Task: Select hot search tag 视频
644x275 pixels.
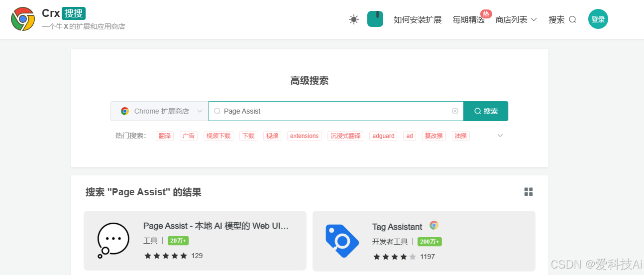Action: pyautogui.click(x=272, y=136)
